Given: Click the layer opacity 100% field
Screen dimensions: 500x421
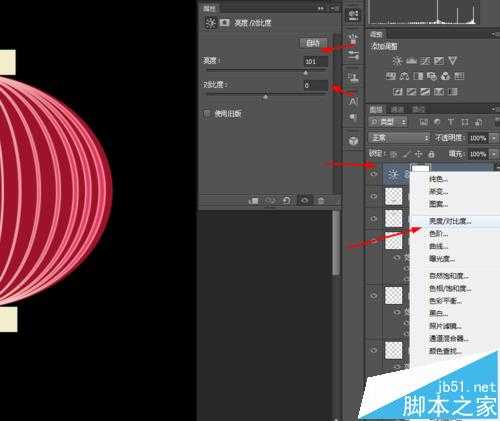Looking at the screenshot, I should coord(478,138).
